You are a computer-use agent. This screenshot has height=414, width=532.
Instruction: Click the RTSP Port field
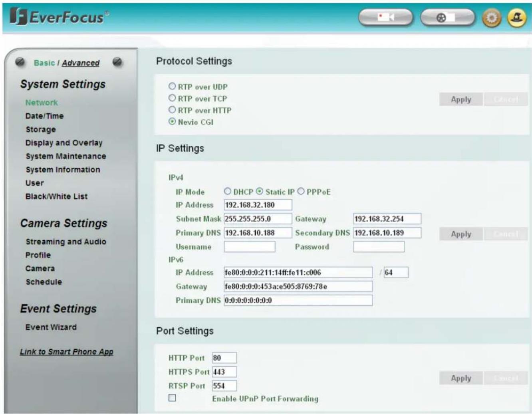coord(224,386)
